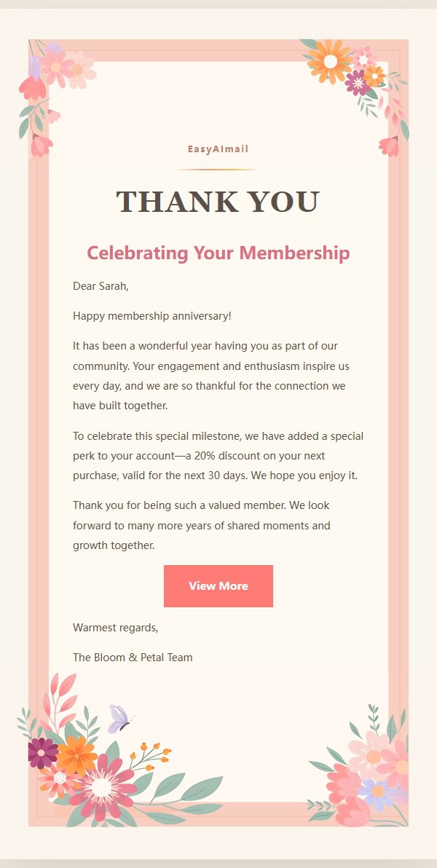Click the Happy membership anniversary line

click(x=152, y=316)
